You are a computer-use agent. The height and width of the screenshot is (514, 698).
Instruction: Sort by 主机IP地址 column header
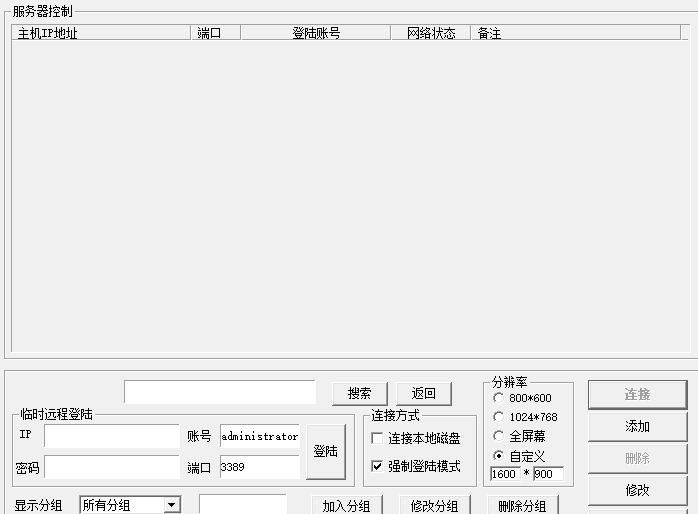100,33
